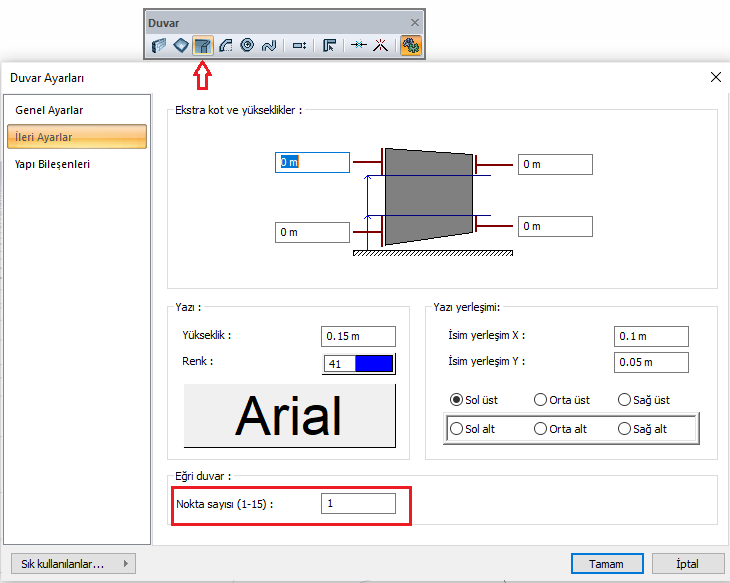Click the circular wall tool icon

point(247,45)
